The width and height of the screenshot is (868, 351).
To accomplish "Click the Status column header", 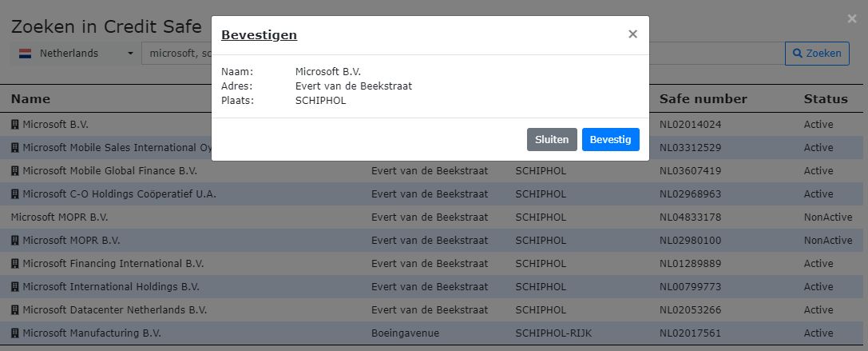I will (x=825, y=99).
